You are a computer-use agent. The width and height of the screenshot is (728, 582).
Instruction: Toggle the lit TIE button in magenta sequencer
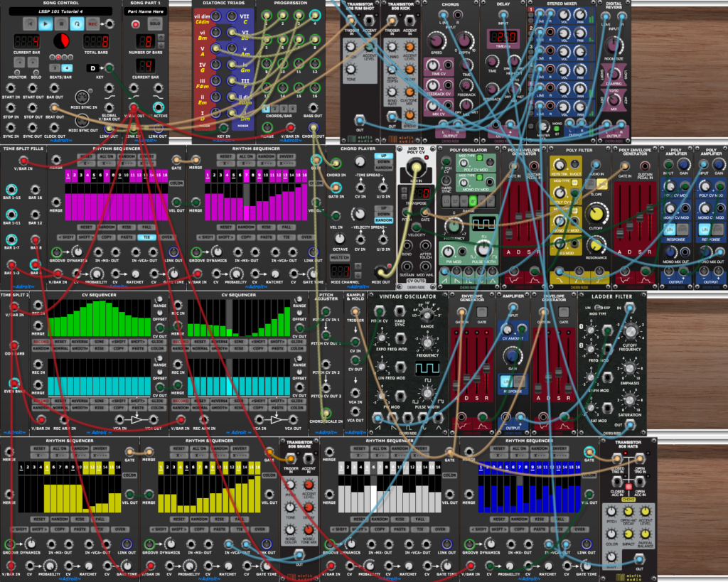[x=146, y=237]
